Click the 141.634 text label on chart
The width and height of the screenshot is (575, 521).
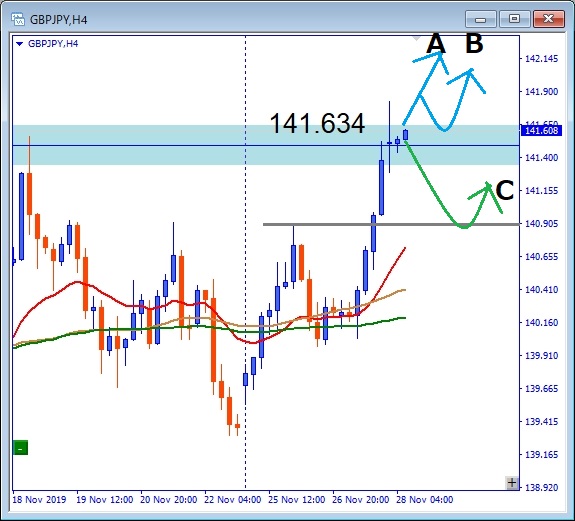point(317,123)
